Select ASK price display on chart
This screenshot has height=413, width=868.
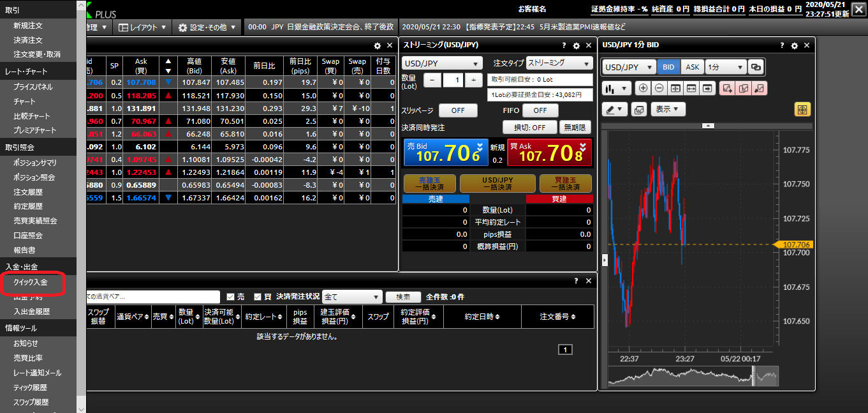click(x=692, y=67)
